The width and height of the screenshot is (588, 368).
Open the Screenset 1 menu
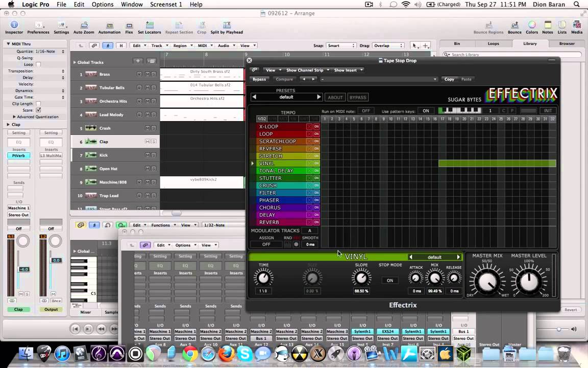tap(166, 5)
